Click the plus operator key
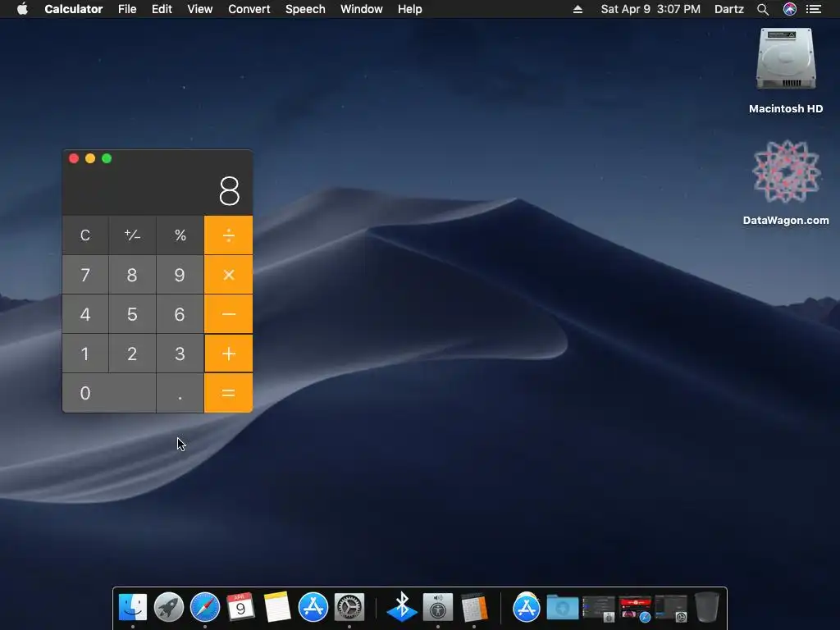 click(228, 354)
